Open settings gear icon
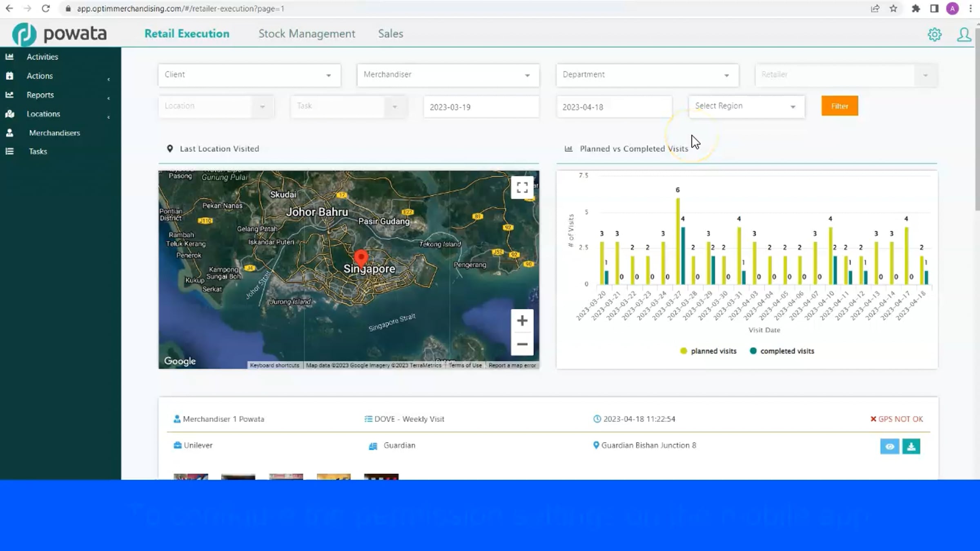Viewport: 980px width, 551px height. click(x=934, y=35)
